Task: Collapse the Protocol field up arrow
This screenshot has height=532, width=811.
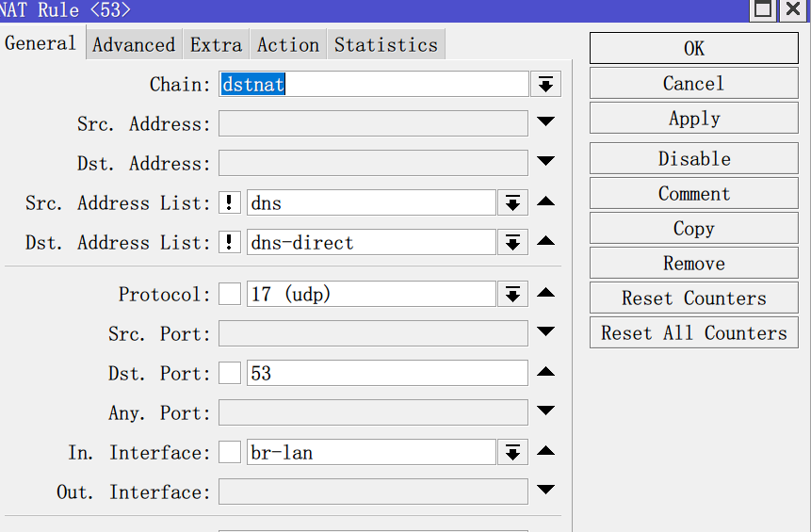Action: coord(545,294)
